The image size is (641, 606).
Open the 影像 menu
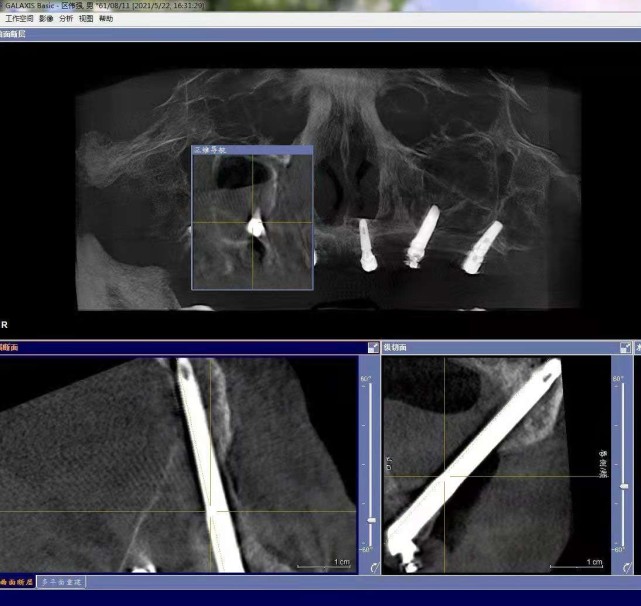[46, 18]
